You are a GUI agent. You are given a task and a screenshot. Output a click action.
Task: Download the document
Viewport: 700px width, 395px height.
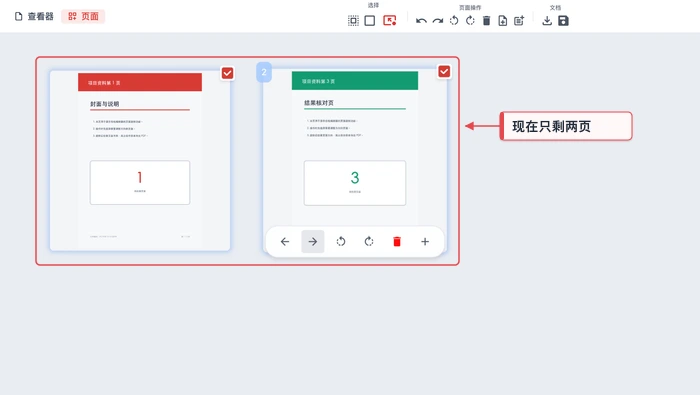coord(547,21)
